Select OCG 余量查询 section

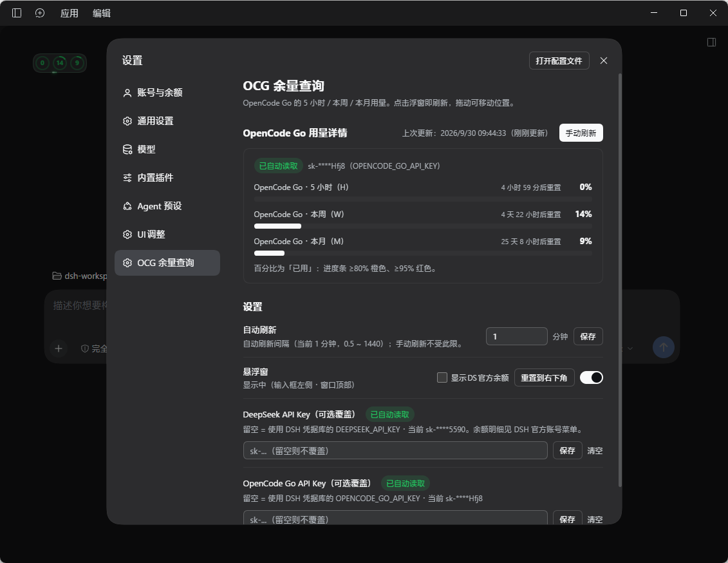[x=167, y=262]
